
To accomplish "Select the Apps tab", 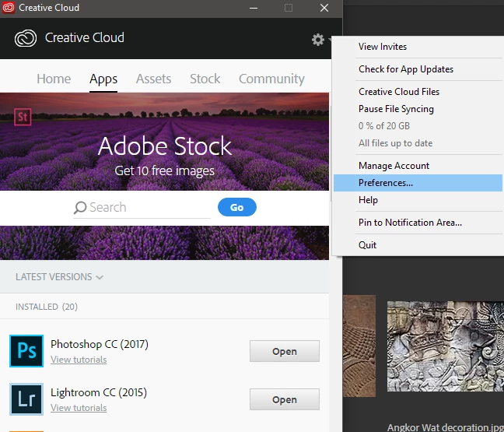I will click(103, 79).
